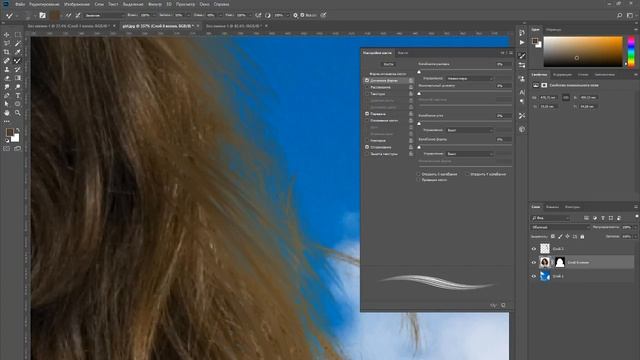The height and width of the screenshot is (360, 640).
Task: Toggle the Shape Dynamics checkbox
Action: pos(367,80)
